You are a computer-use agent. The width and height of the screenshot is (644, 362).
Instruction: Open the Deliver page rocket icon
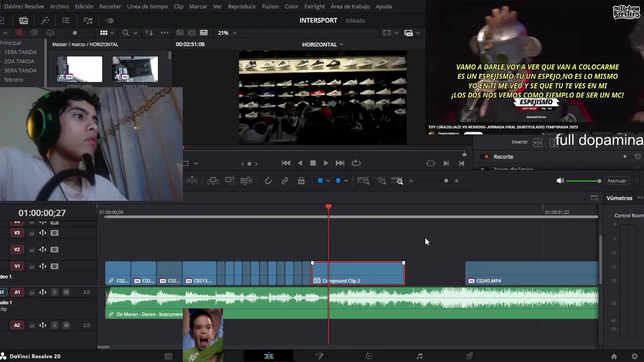[469, 356]
